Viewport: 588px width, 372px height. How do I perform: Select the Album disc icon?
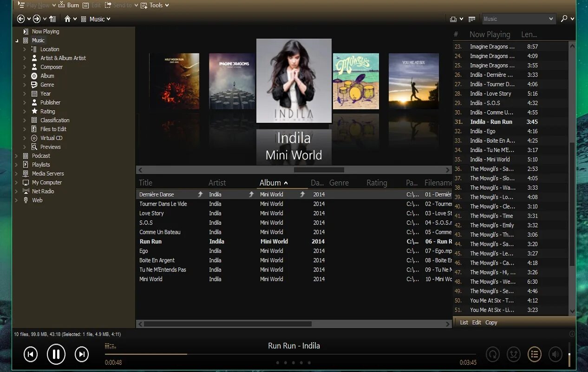[34, 76]
